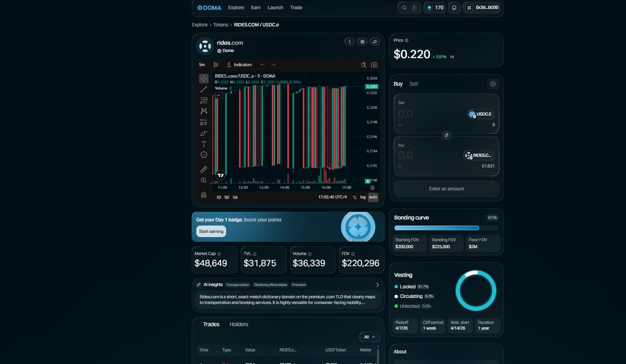
Task: Share the rides.com token page
Action: pyautogui.click(x=375, y=41)
